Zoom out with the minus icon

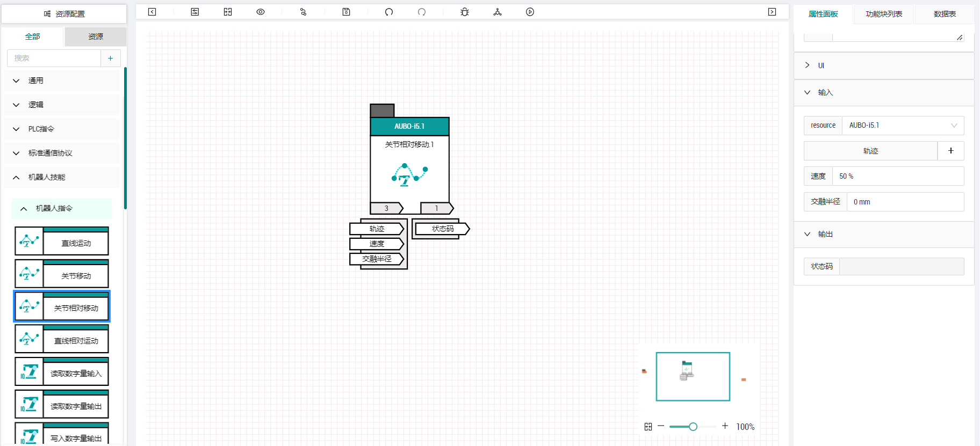661,426
